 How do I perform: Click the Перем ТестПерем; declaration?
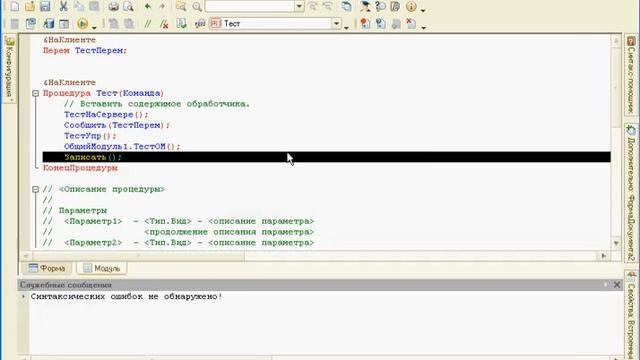tap(85, 51)
